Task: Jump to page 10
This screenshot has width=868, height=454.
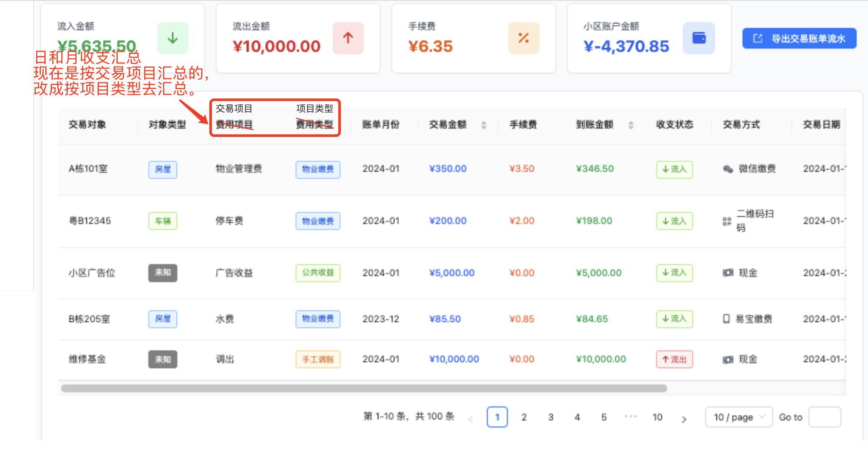Action: (x=657, y=417)
